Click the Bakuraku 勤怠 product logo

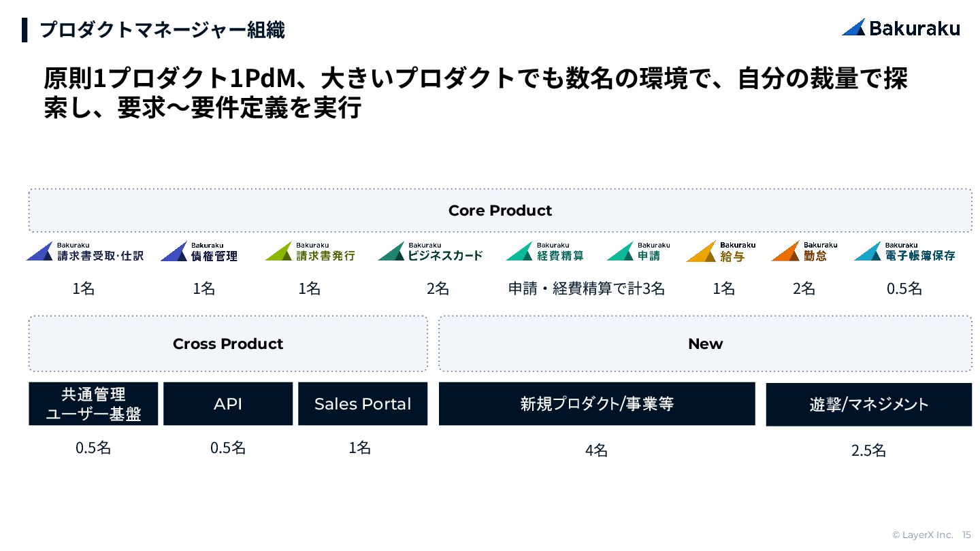(x=804, y=252)
